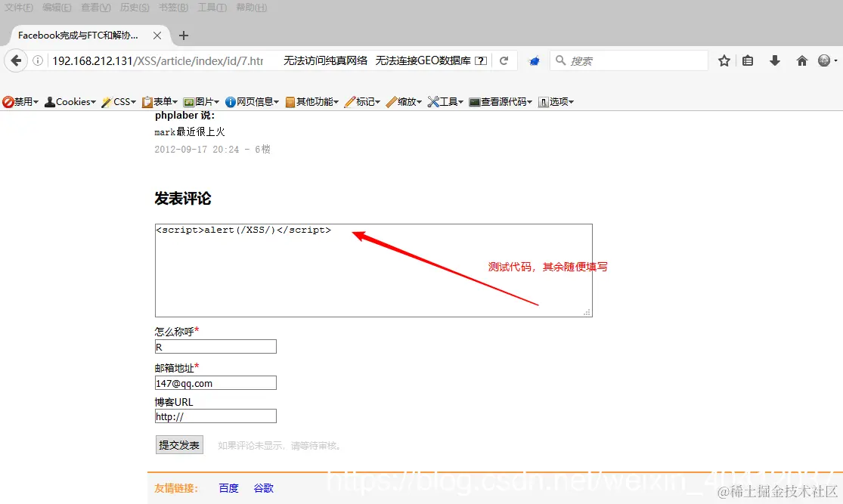Screen dimensions: 843x504
Task: Follow the 谷歌 friendly link
Action: 263,488
